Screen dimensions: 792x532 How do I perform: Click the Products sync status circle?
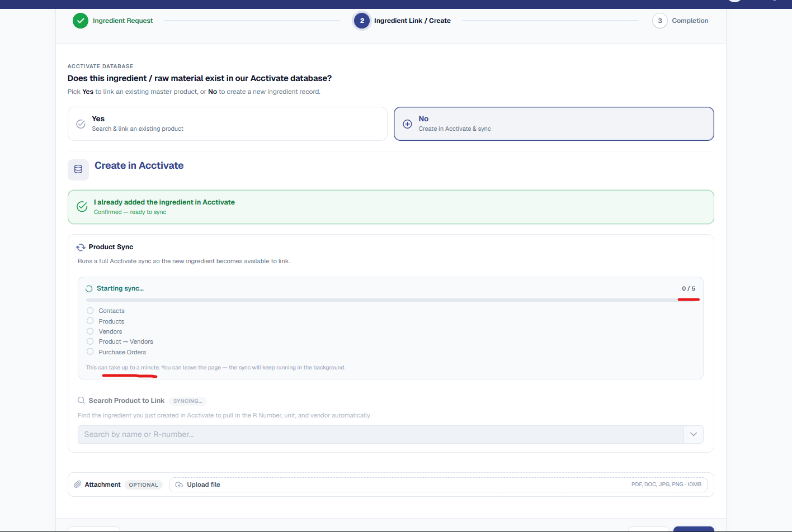click(x=90, y=321)
